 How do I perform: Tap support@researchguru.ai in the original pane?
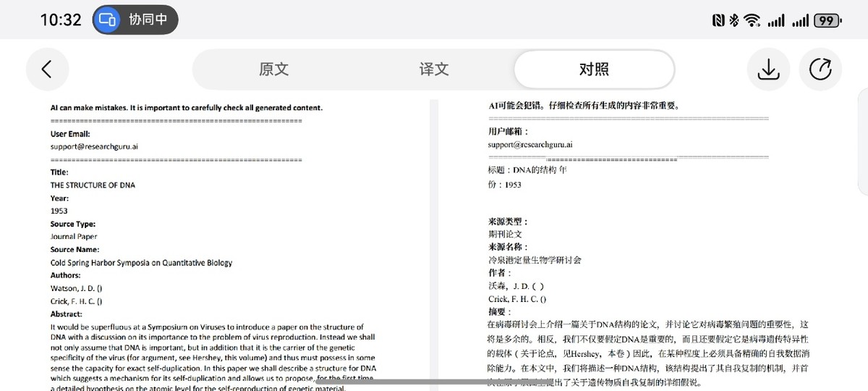[94, 146]
